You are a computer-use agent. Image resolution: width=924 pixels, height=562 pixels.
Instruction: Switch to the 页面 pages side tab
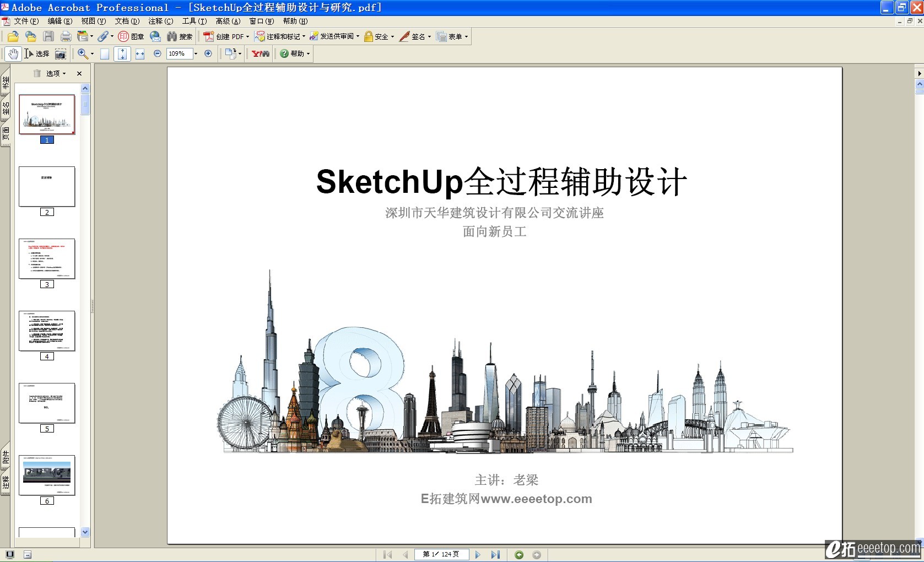6,133
